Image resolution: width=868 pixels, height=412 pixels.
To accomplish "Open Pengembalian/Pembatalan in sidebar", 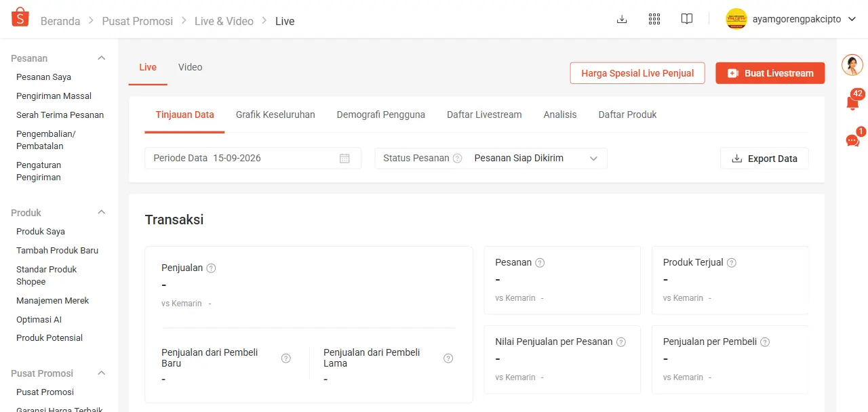I will click(45, 140).
